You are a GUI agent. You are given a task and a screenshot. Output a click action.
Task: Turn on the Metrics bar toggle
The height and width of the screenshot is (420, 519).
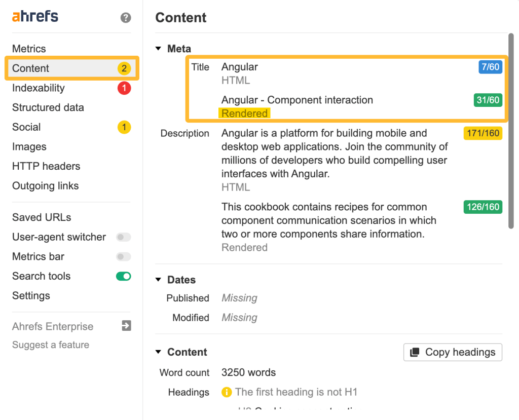(x=124, y=257)
